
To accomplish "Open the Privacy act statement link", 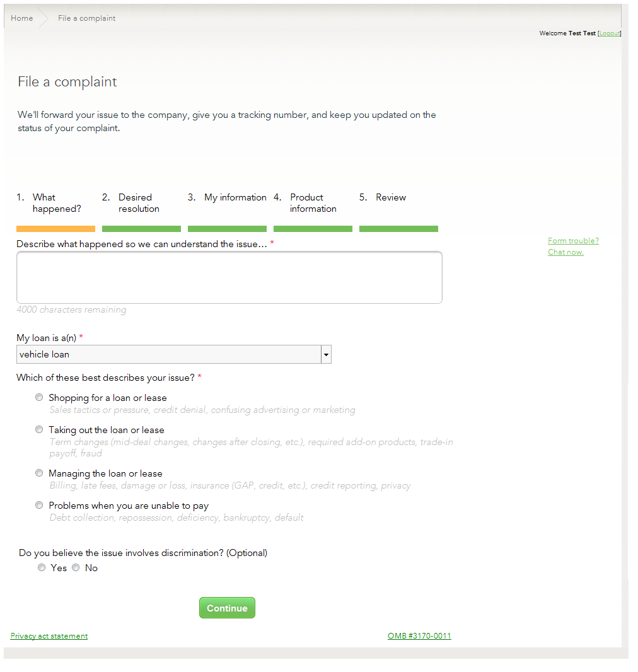I will tap(49, 636).
